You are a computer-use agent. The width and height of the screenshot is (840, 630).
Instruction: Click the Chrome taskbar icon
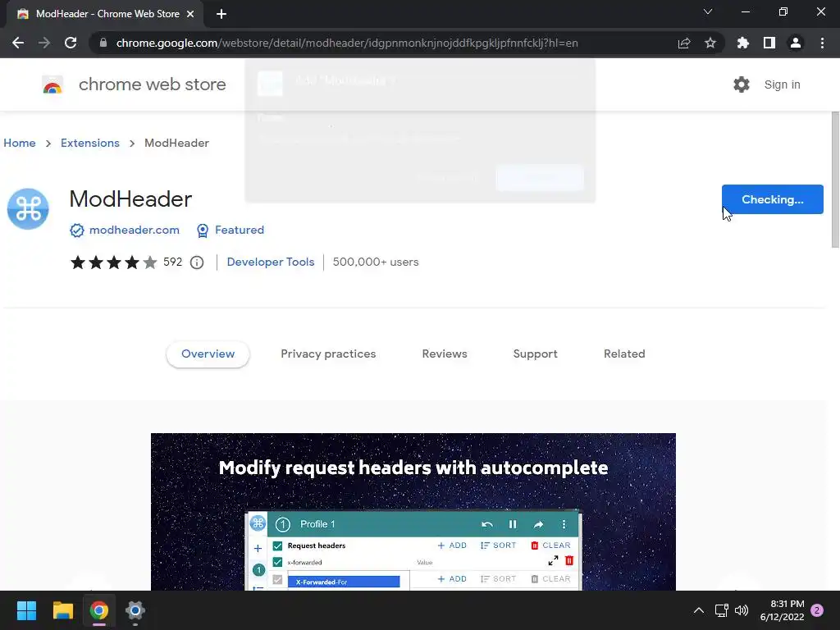pyautogui.click(x=99, y=610)
